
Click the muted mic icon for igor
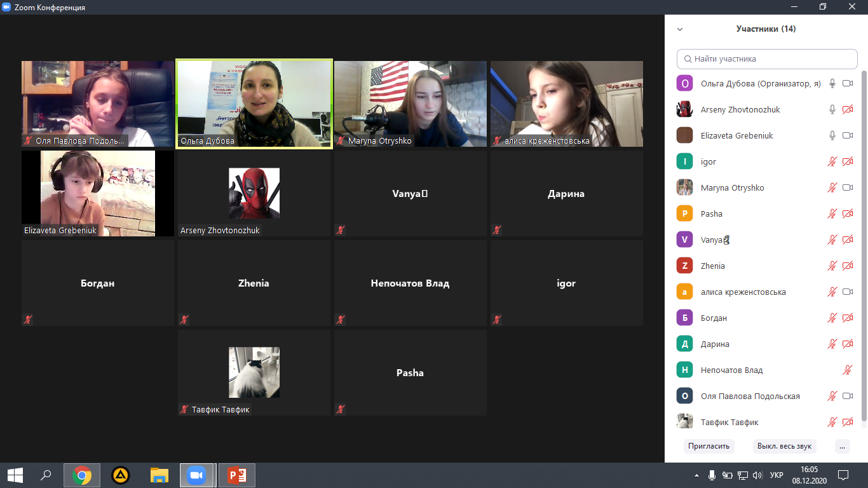[x=832, y=161]
